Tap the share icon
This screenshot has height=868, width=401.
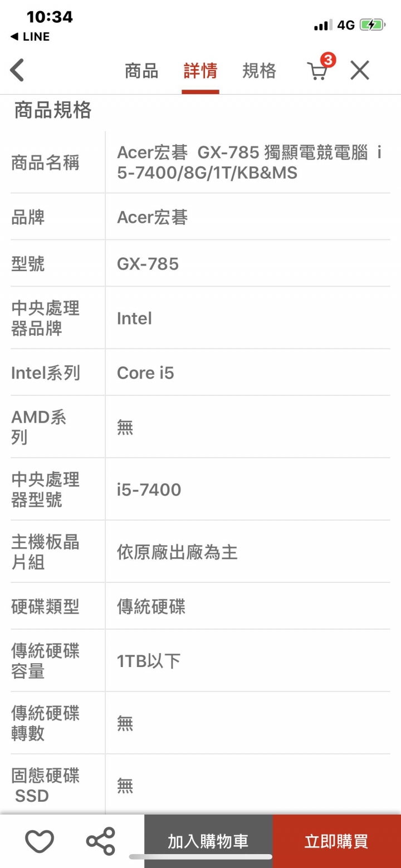click(x=101, y=841)
